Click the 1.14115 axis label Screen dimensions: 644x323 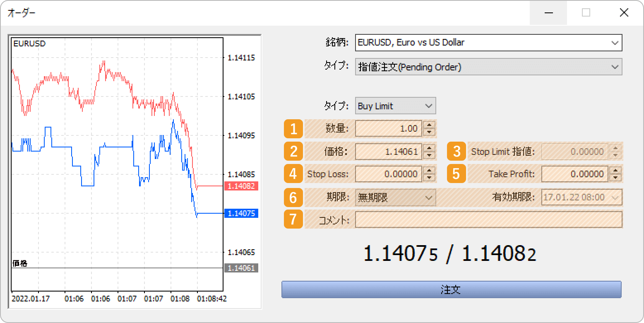[241, 58]
